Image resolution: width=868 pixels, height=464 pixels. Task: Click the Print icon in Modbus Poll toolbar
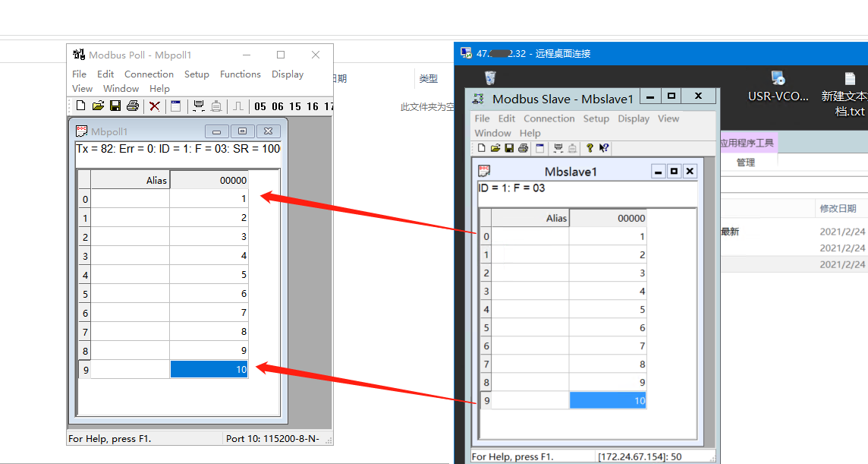coord(133,106)
